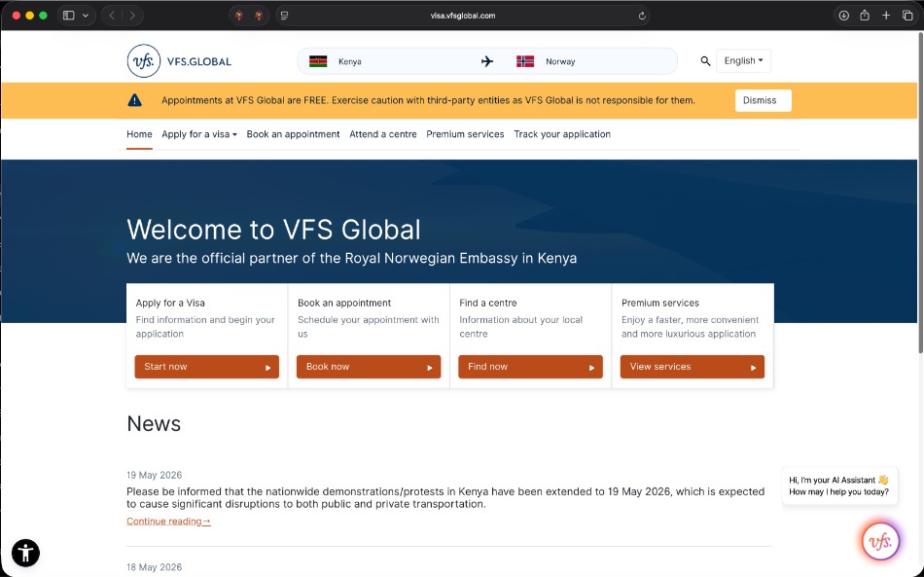Click the arrow icon on Start now

[x=267, y=367]
